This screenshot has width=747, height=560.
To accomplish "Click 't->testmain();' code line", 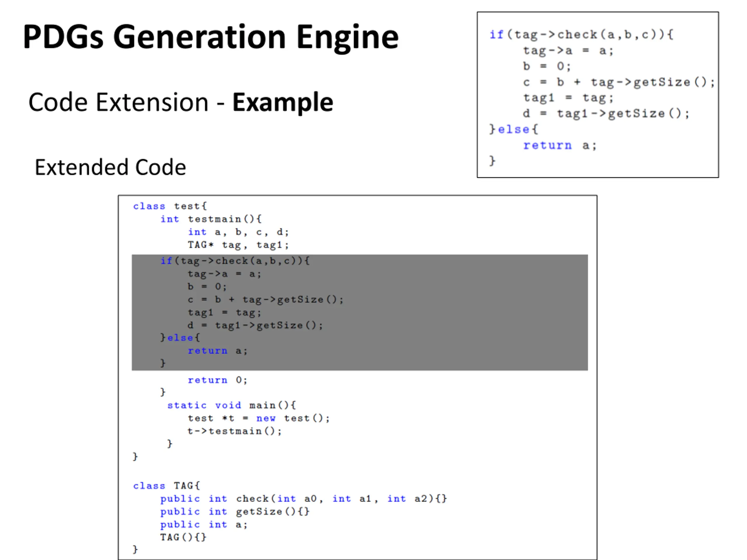I will click(234, 431).
